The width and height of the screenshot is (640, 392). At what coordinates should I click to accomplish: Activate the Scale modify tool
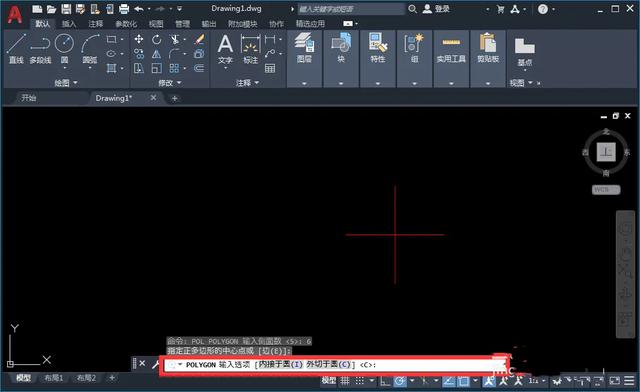tap(156, 68)
